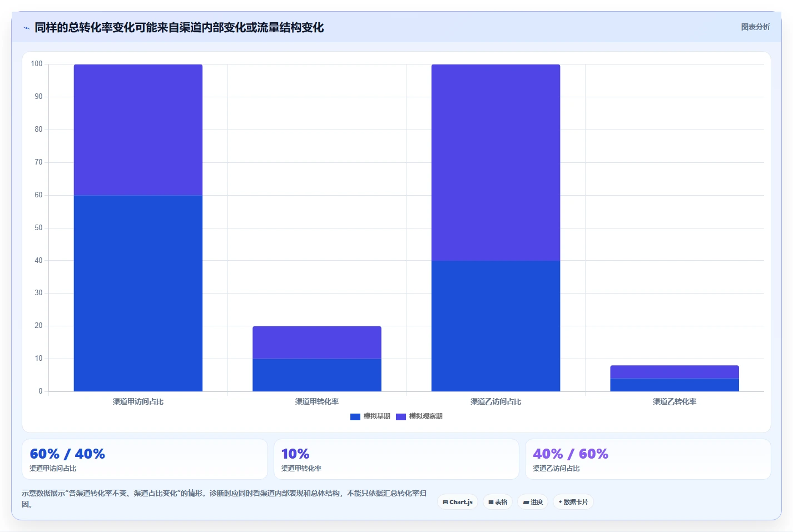Click the 40% / 60% card value

[571, 454]
